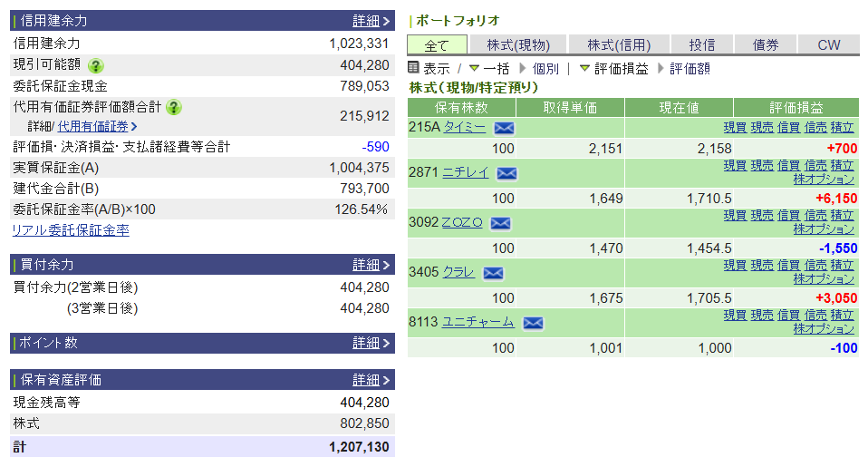The image size is (868, 467).
Task: Click help icon beside 現引可能額
Action: pos(96,66)
